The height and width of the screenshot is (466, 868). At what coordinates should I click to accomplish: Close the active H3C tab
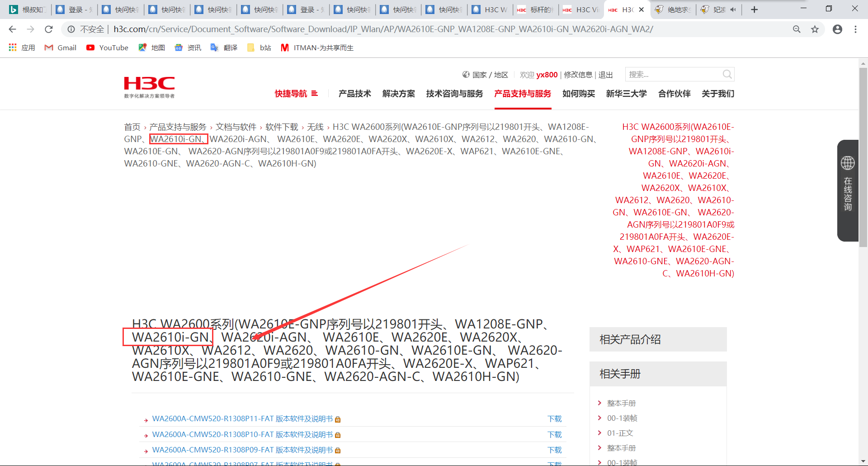coord(641,10)
